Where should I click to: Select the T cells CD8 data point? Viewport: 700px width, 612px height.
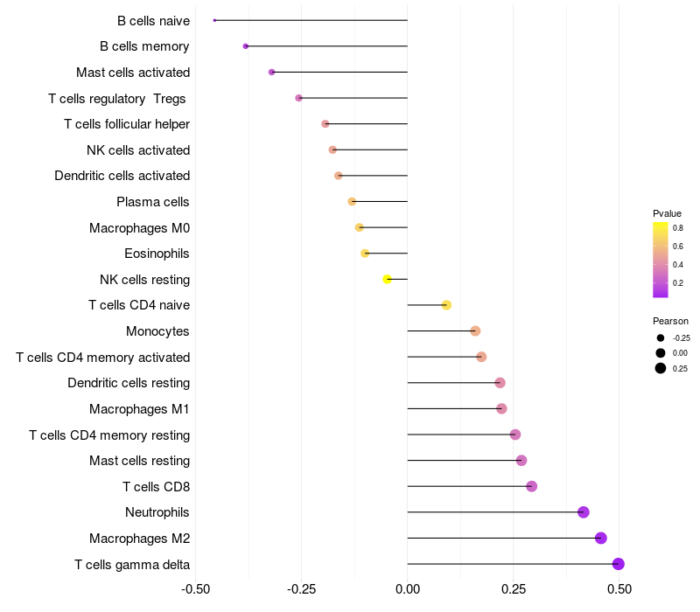coord(531,486)
